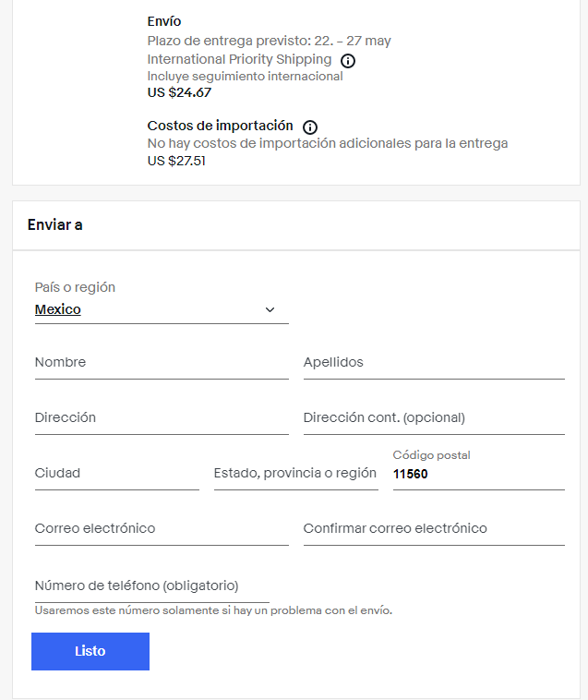Click the Dirección cont. (opcional) field
This screenshot has height=700, width=588.
click(433, 418)
